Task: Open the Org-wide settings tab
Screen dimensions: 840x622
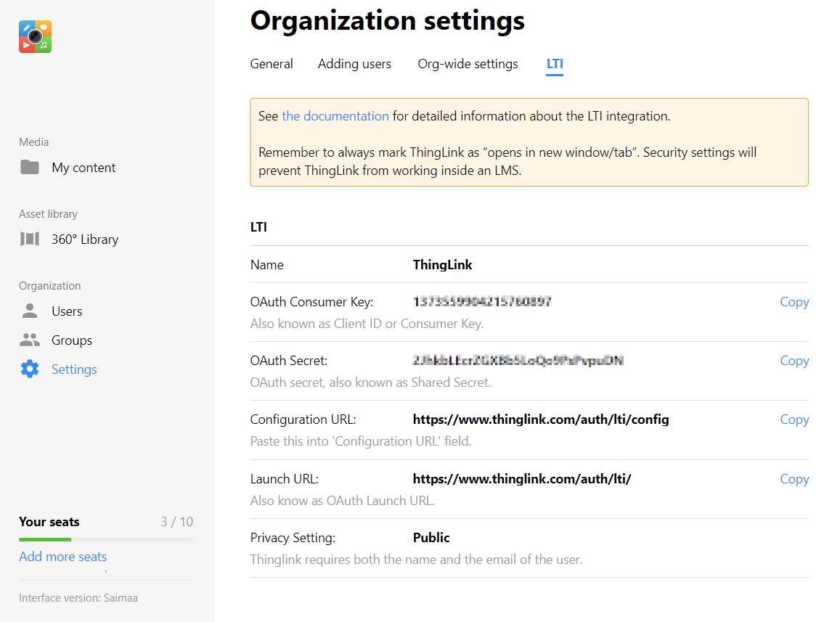Action: pos(468,64)
